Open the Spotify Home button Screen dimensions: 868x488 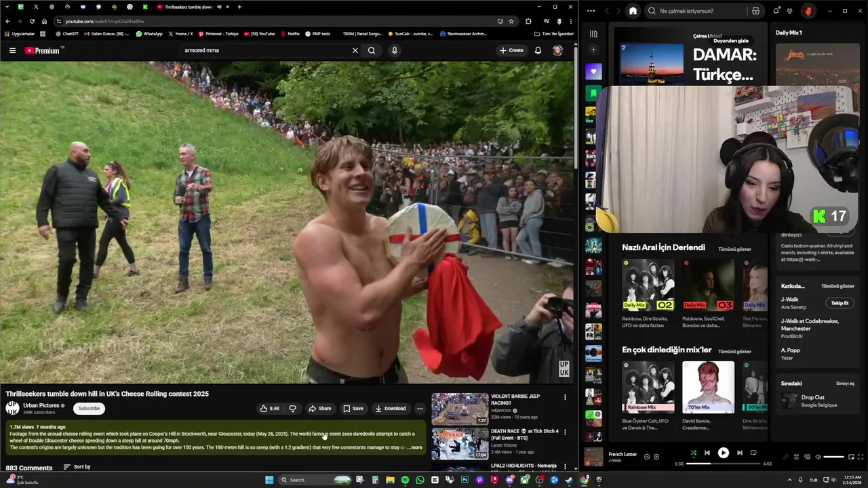click(x=633, y=11)
